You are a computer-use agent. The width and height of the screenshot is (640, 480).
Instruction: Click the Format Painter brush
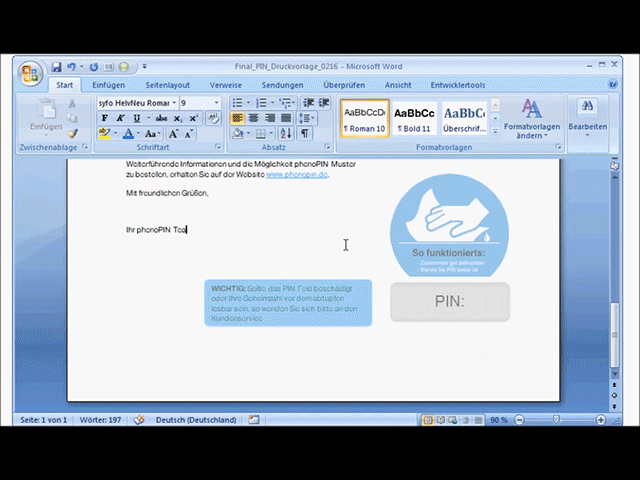click(x=73, y=133)
